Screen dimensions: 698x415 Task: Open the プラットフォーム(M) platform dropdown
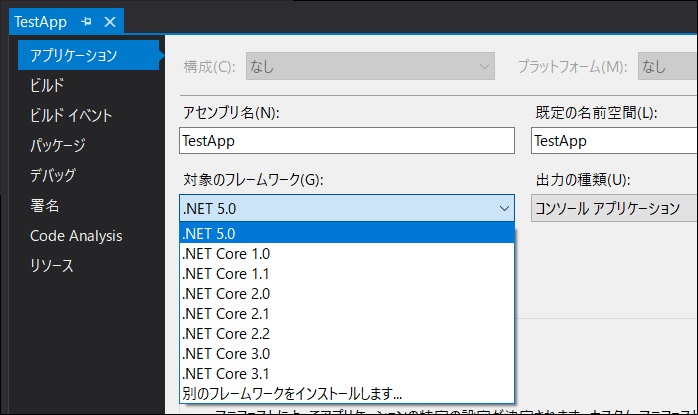pyautogui.click(x=668, y=66)
